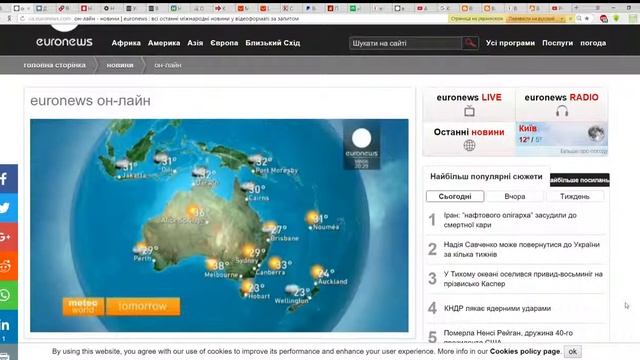Viewport: 640px width, 360px height.
Task: Open the Київ weather widget
Action: tap(562, 138)
